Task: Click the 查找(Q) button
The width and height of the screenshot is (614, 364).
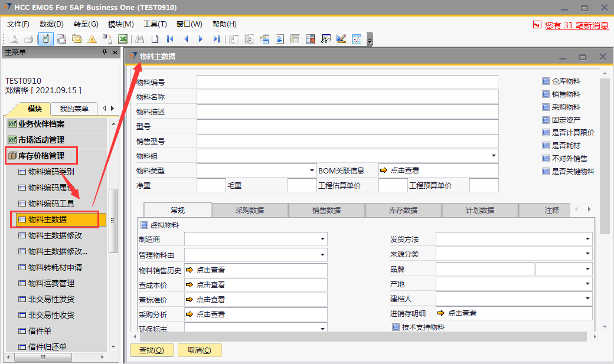Action: [152, 350]
